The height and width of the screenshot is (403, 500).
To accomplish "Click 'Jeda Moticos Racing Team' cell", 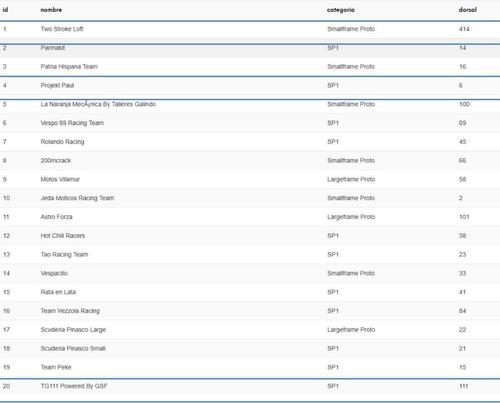I will pos(77,198).
